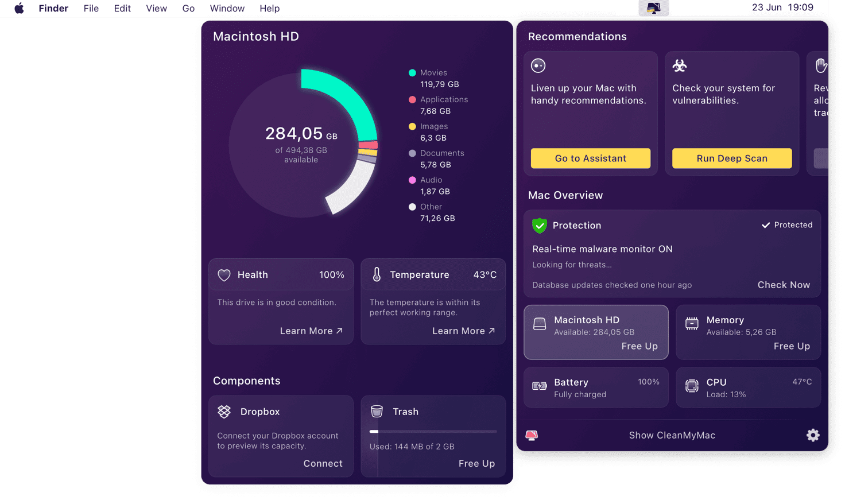Click 'Load: 13%' CPU text
Viewport: 845px width, 504px height.
coord(726,394)
